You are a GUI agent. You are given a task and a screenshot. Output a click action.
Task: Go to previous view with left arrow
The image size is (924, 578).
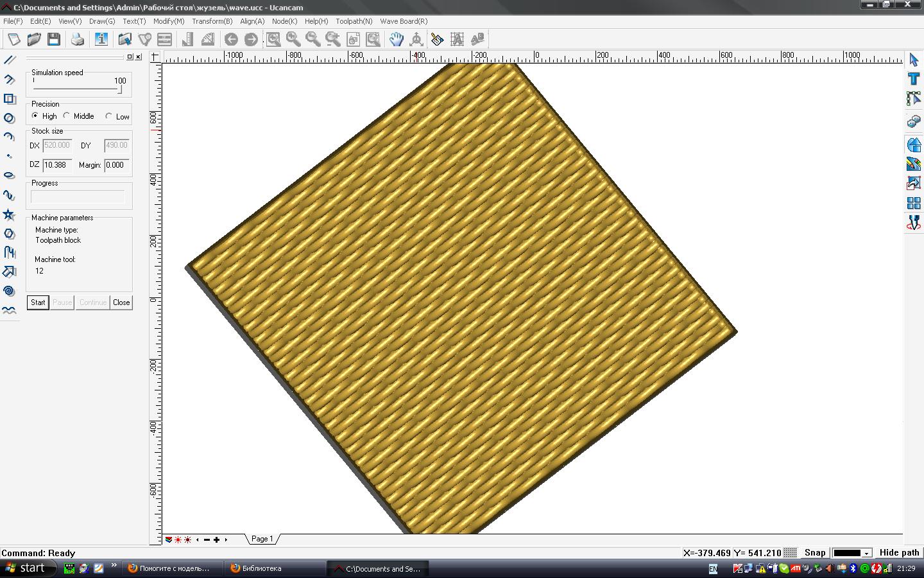pos(231,39)
